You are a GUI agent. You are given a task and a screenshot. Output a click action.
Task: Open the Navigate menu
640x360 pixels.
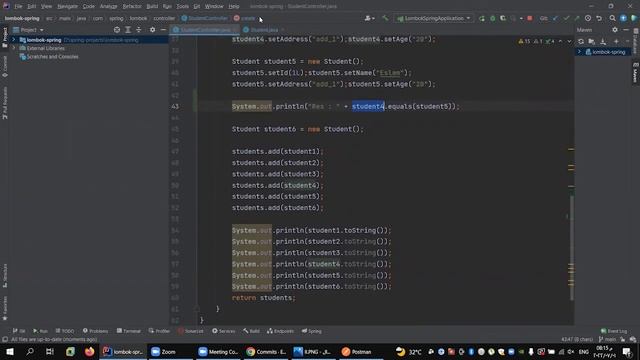pos(67,6)
